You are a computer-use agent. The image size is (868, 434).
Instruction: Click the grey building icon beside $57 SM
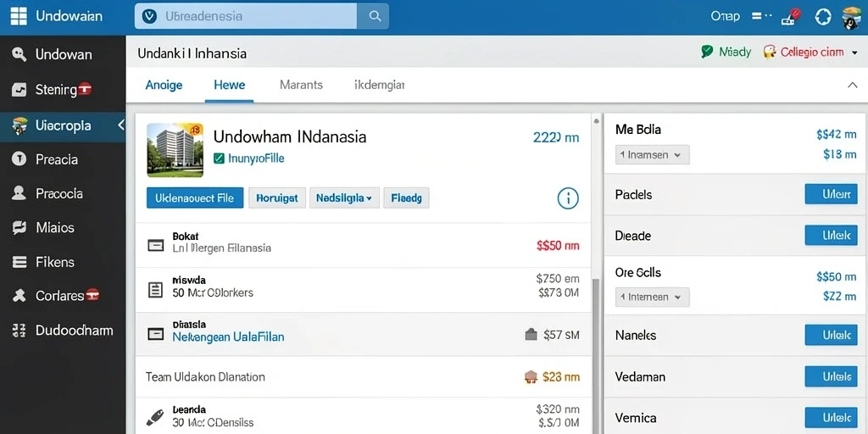(531, 334)
